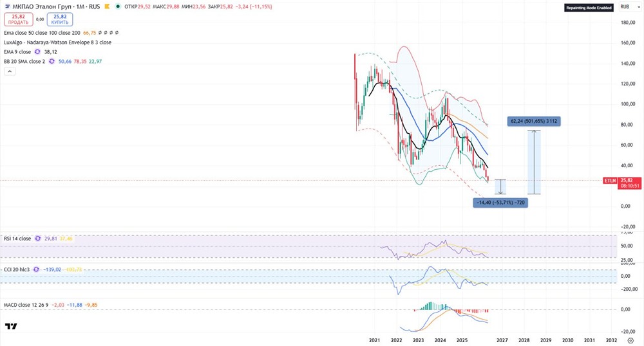Select the MACD close 12 26 9 legend
Viewport: 644px width, 346px height.
pos(26,305)
